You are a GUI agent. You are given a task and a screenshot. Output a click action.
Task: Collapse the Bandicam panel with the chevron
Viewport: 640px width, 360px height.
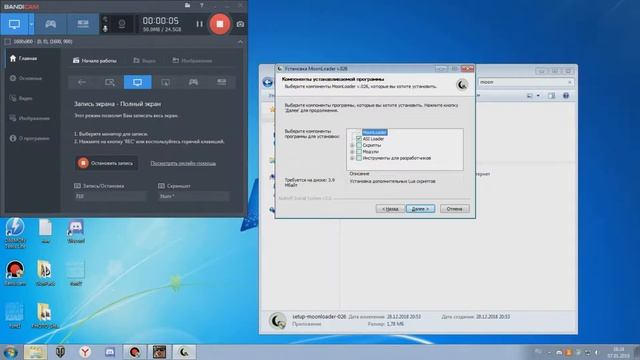pos(240,42)
